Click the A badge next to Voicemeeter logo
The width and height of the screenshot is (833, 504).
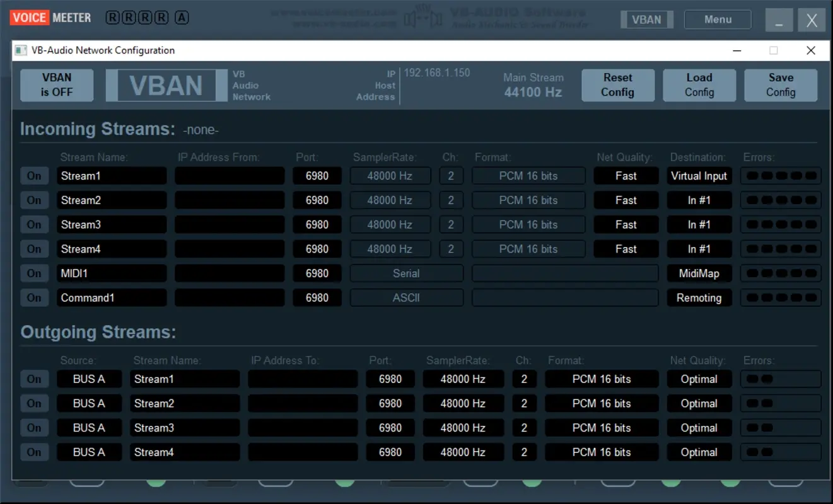tap(182, 18)
